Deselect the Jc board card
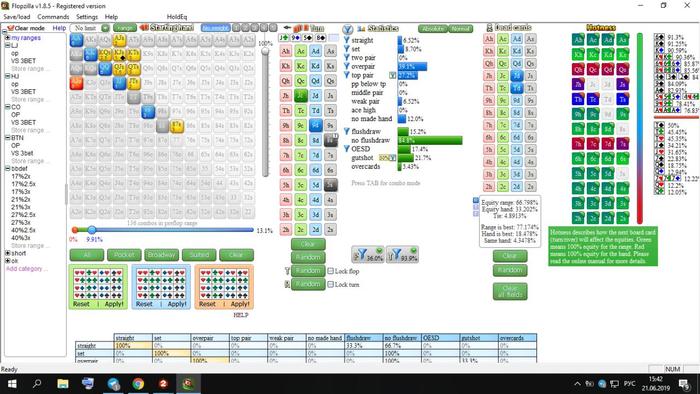The height and width of the screenshot is (394, 700). point(300,95)
